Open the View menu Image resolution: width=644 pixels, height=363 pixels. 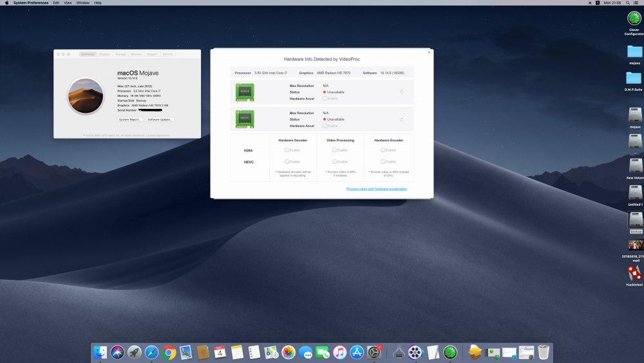(x=68, y=3)
